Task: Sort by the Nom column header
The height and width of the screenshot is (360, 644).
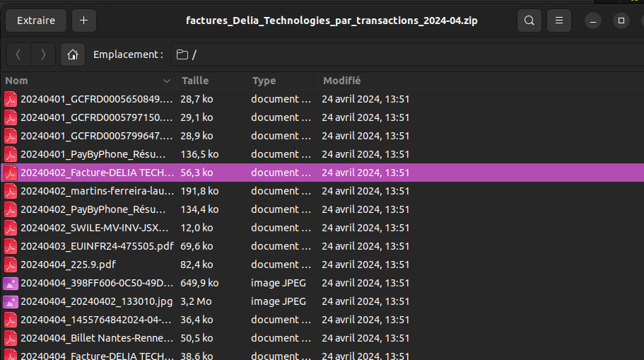Action: pos(85,81)
